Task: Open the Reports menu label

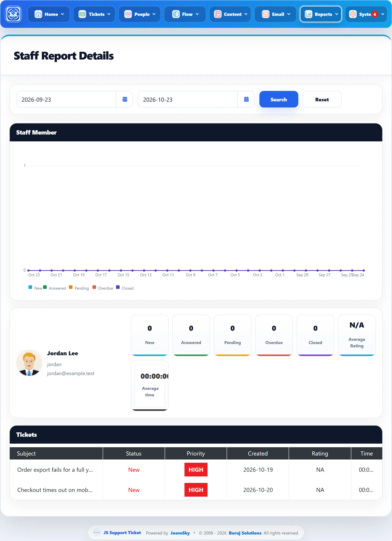Action: (323, 14)
